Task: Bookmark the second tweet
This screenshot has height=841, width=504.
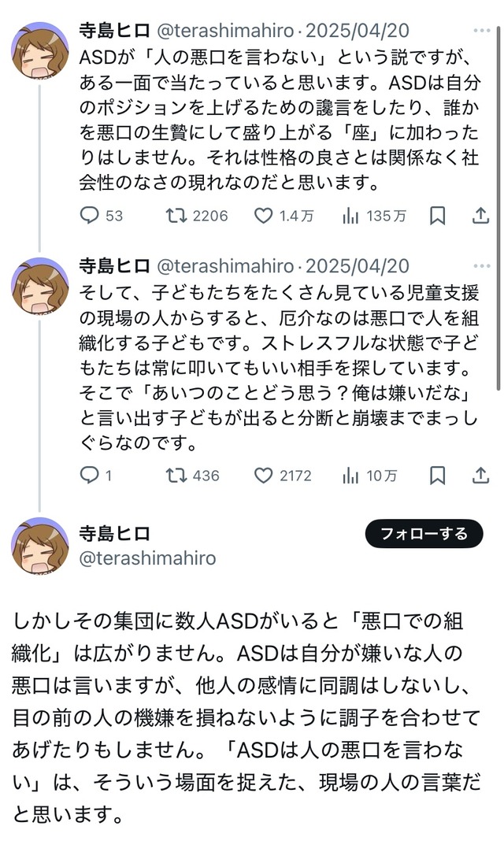Action: pyautogui.click(x=438, y=475)
